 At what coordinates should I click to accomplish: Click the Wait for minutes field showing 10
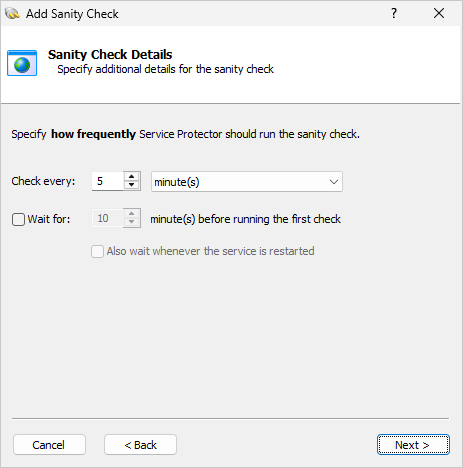(108, 218)
